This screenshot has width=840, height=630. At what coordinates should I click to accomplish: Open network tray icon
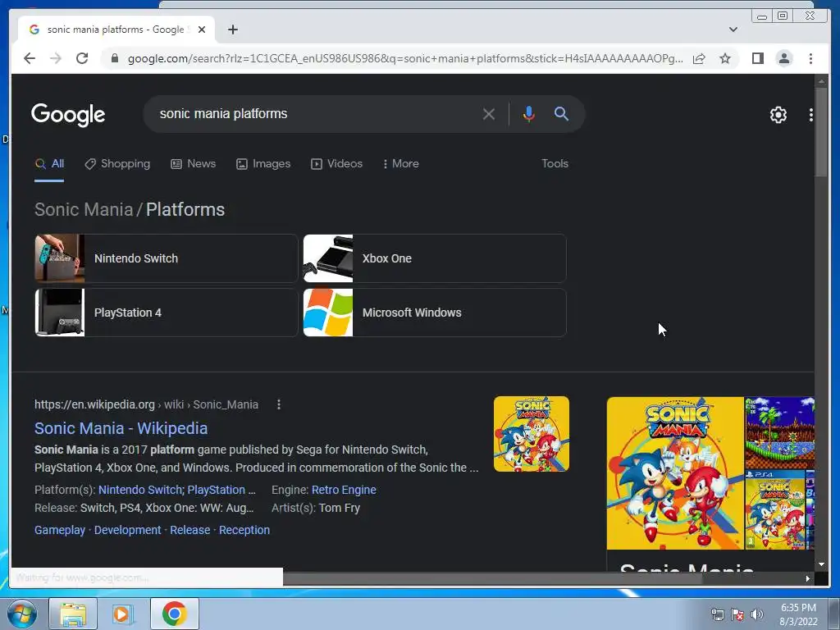[x=717, y=614]
